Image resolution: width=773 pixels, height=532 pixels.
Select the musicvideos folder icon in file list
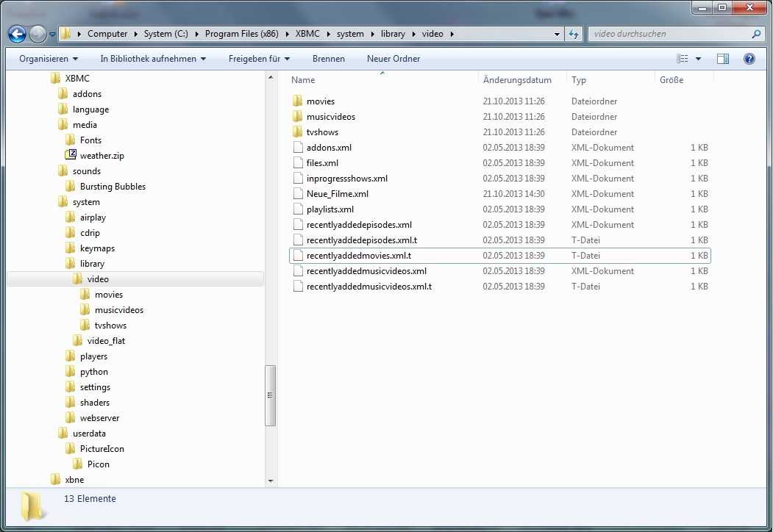coord(297,116)
